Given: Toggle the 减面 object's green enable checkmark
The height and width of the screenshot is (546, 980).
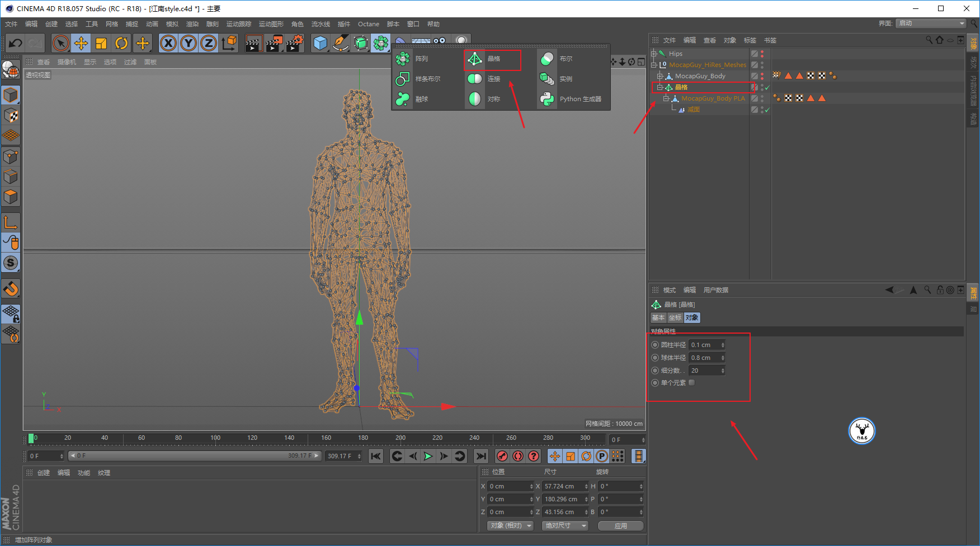Looking at the screenshot, I should pyautogui.click(x=767, y=110).
